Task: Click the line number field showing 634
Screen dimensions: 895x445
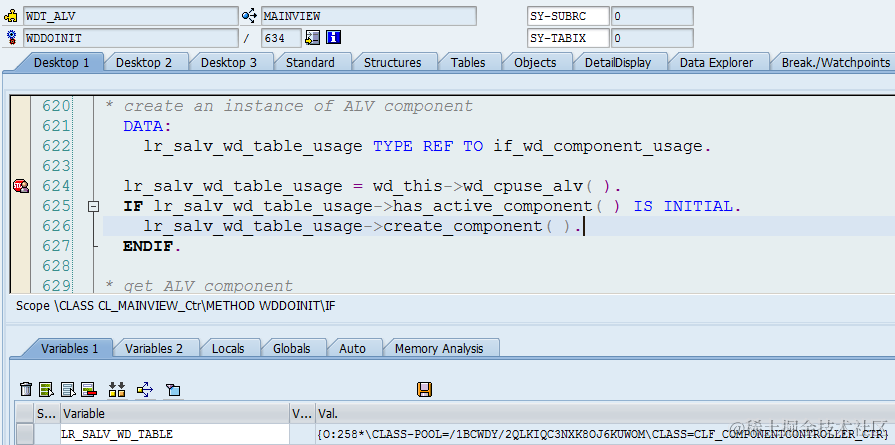Action: pos(281,38)
